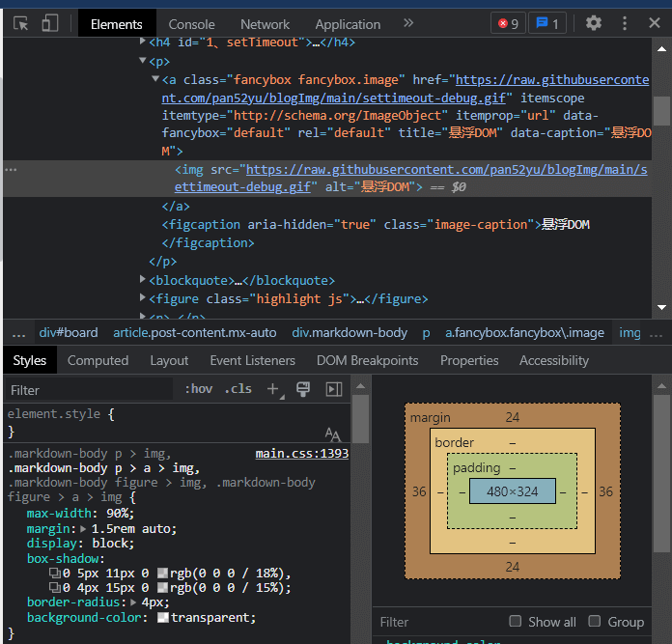The image size is (672, 644).
Task: Click div#board in the breadcrumb
Action: click(x=69, y=333)
